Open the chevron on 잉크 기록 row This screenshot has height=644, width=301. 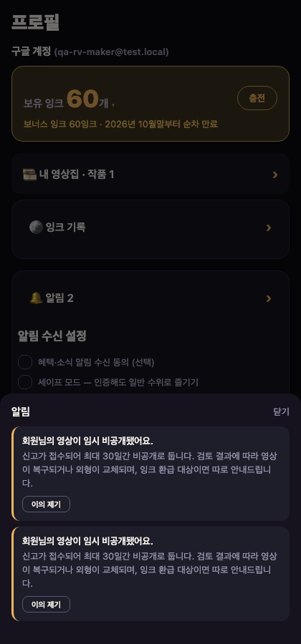coord(269,228)
